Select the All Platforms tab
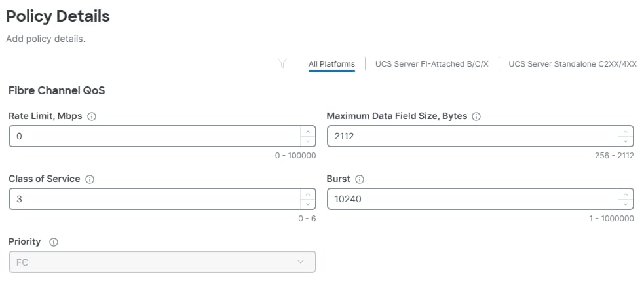Viewport: 644px width, 286px height. click(331, 64)
